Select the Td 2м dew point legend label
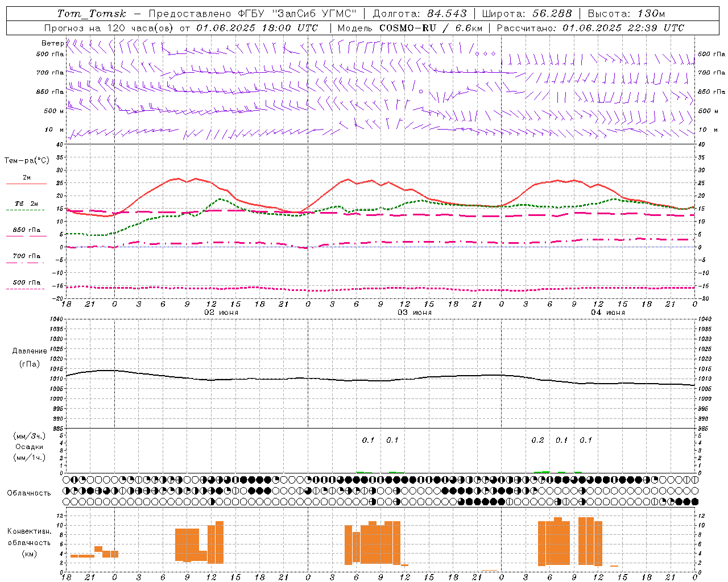 click(x=27, y=203)
